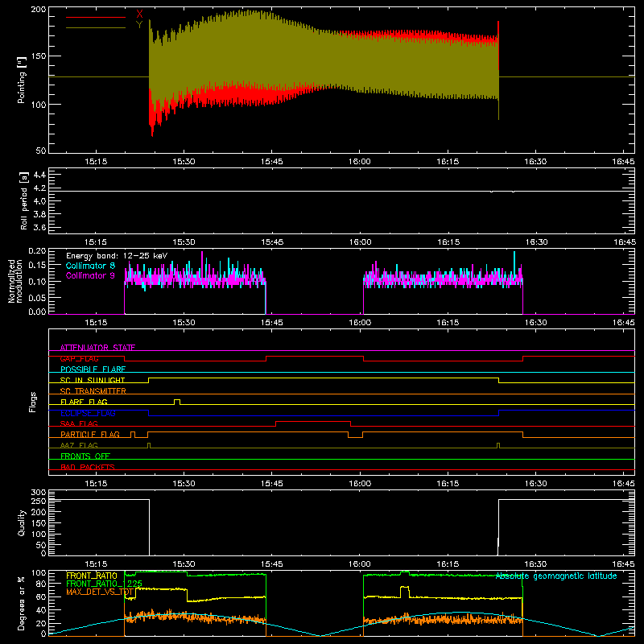Click the green FRONT_RATIO_1225 legend entry
Screen dimensions: 644x644
tap(105, 584)
